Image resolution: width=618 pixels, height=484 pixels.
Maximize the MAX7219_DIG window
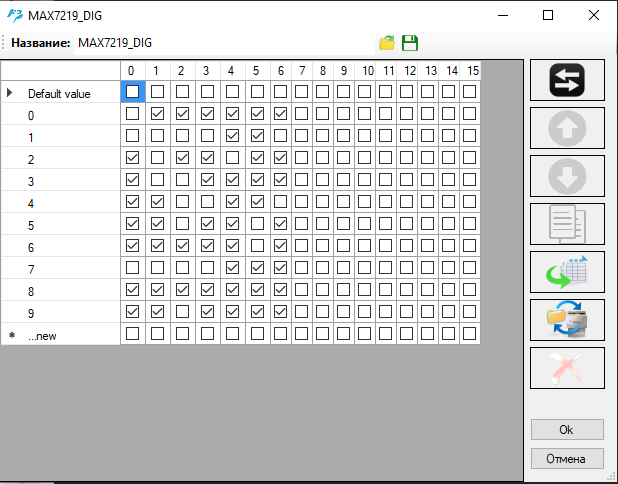[548, 15]
